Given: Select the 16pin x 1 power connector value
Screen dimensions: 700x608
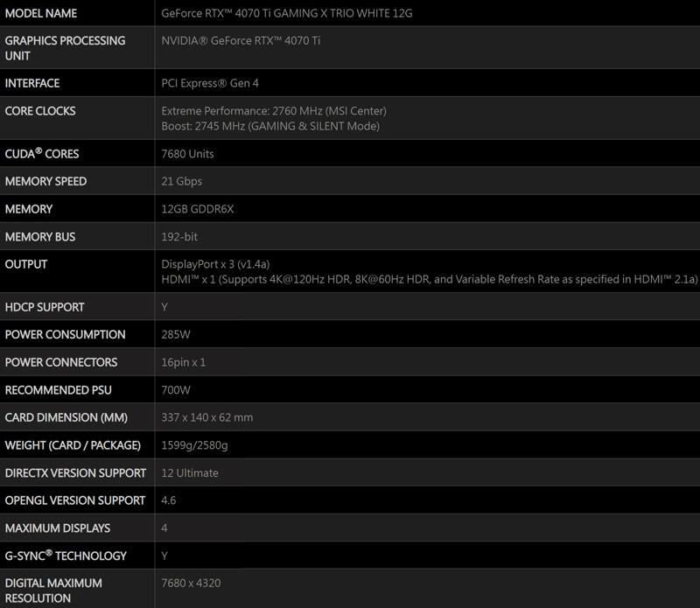Looking at the screenshot, I should 184,362.
